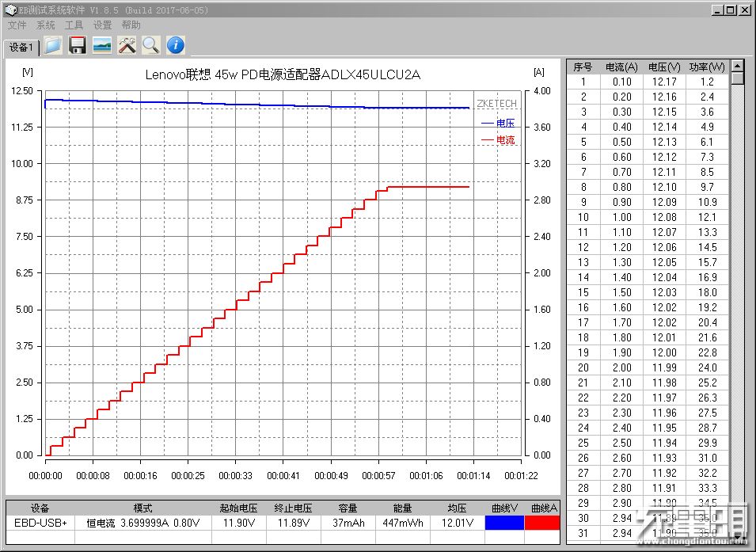Screen dimensions: 756x552
Task: Click the 00:00:41 time axis label
Action: 283,476
